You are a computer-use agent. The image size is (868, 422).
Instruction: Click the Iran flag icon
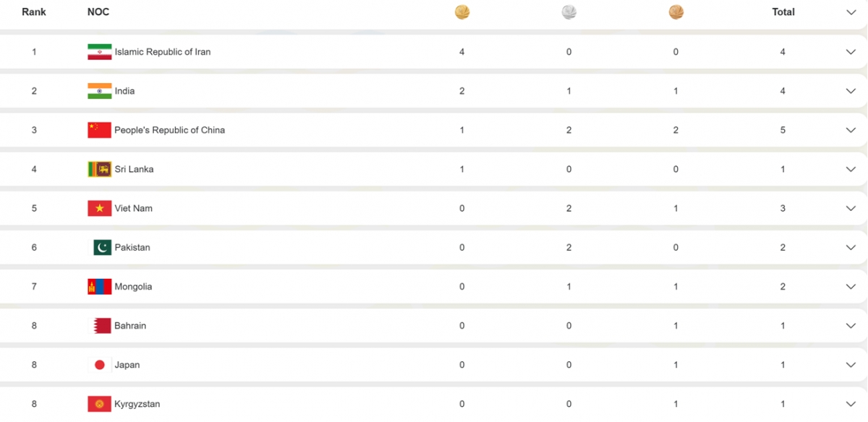click(99, 52)
